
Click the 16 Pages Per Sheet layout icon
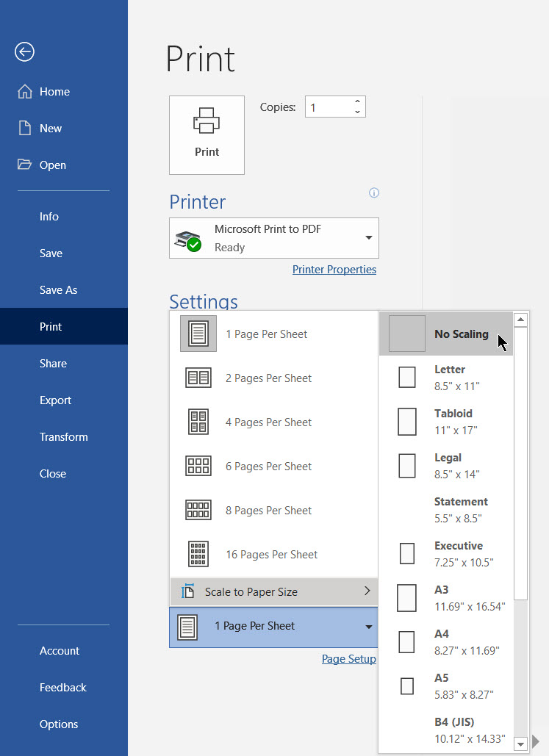[198, 554]
